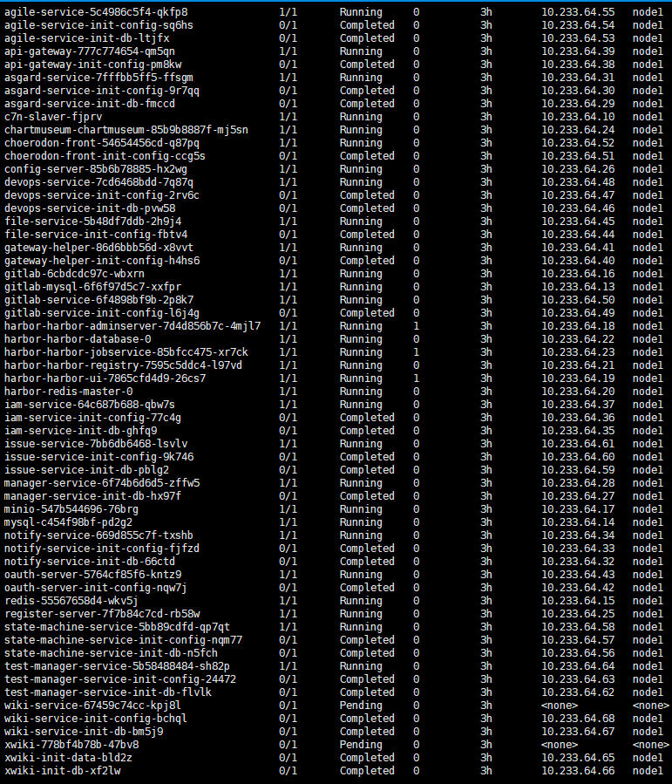Click gitlab-mysql-6f6f97d5c7-xxfpr text
Screen dimensions: 672x784
93,287
